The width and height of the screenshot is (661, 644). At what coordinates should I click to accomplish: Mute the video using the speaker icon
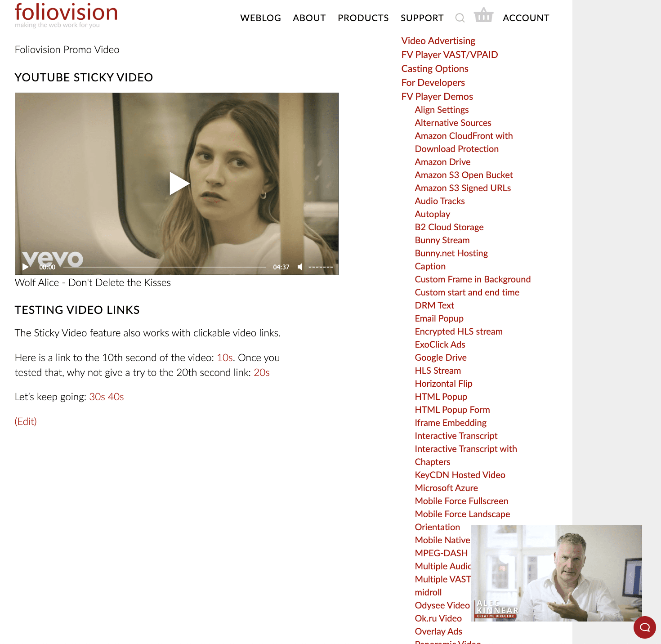click(300, 267)
